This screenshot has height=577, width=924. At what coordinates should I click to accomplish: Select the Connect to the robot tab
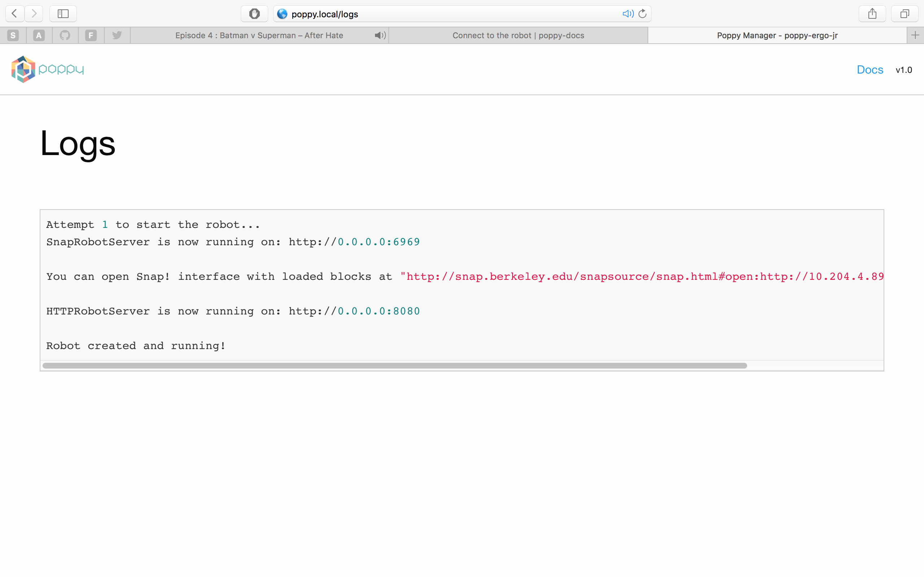point(518,35)
